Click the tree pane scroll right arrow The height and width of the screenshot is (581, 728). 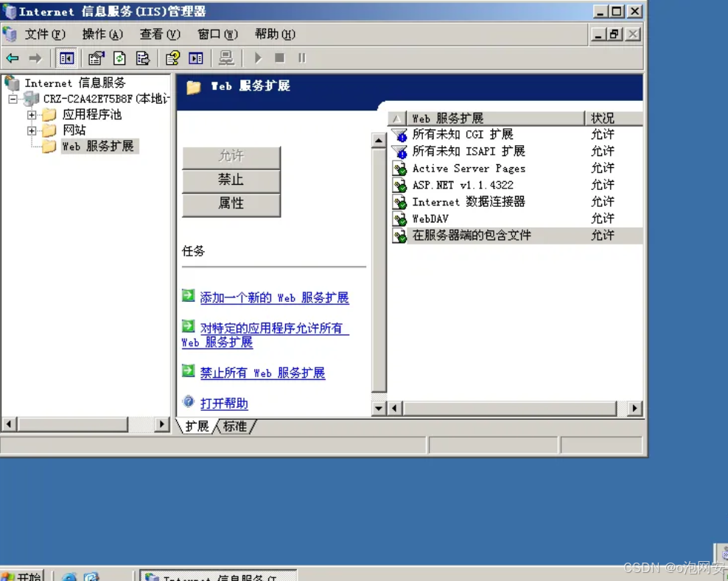161,424
